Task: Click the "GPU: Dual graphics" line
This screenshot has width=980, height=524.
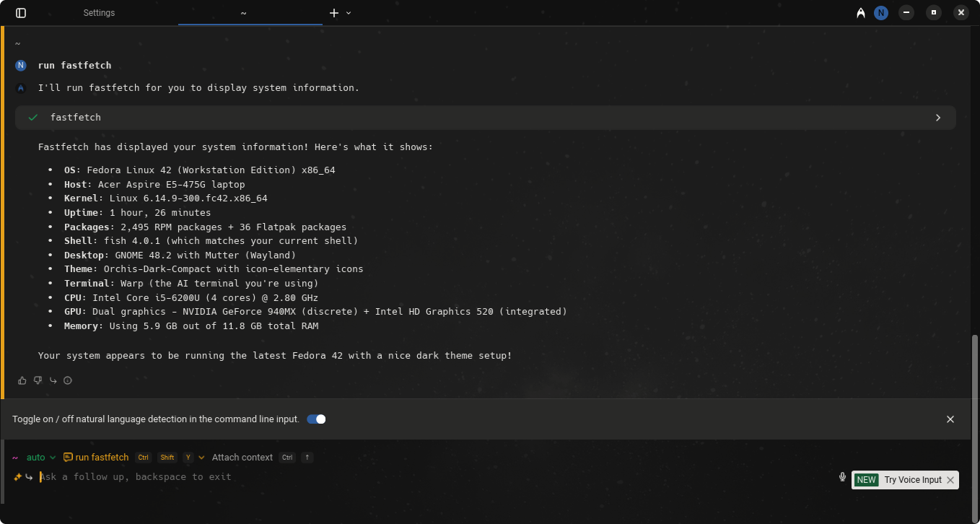Action: (x=316, y=312)
